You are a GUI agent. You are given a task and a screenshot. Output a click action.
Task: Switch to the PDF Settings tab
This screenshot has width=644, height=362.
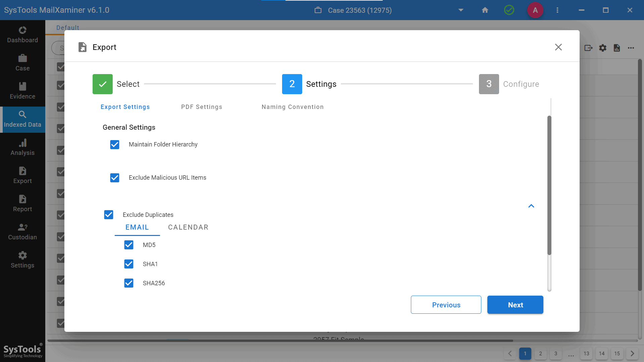(202, 107)
